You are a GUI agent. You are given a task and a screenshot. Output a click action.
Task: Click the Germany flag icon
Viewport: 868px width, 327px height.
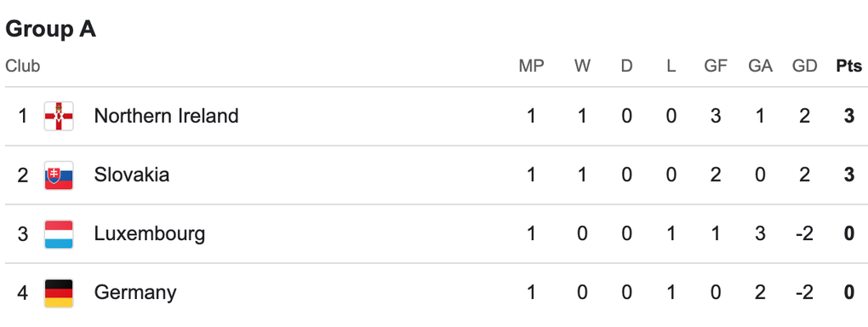point(59,293)
